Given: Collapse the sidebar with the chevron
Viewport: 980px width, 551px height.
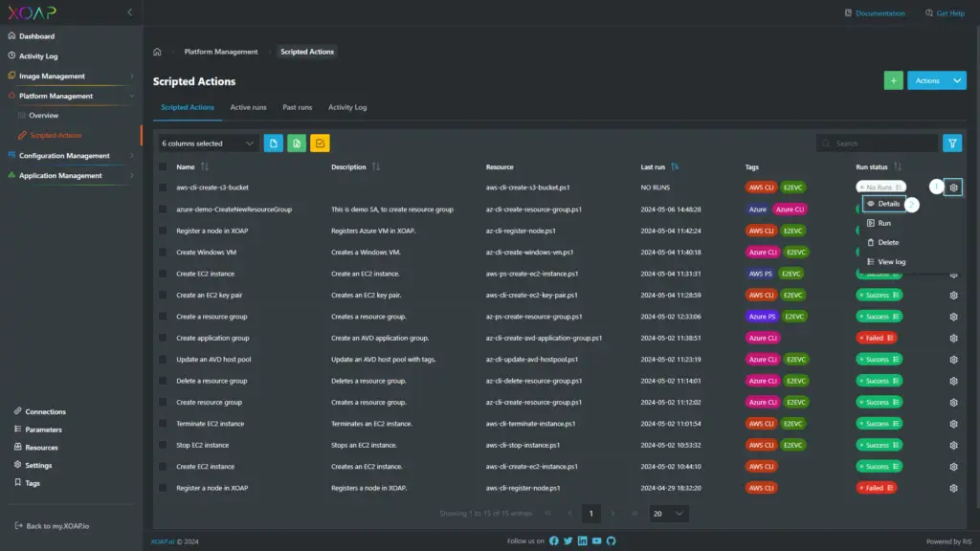Looking at the screenshot, I should point(130,11).
